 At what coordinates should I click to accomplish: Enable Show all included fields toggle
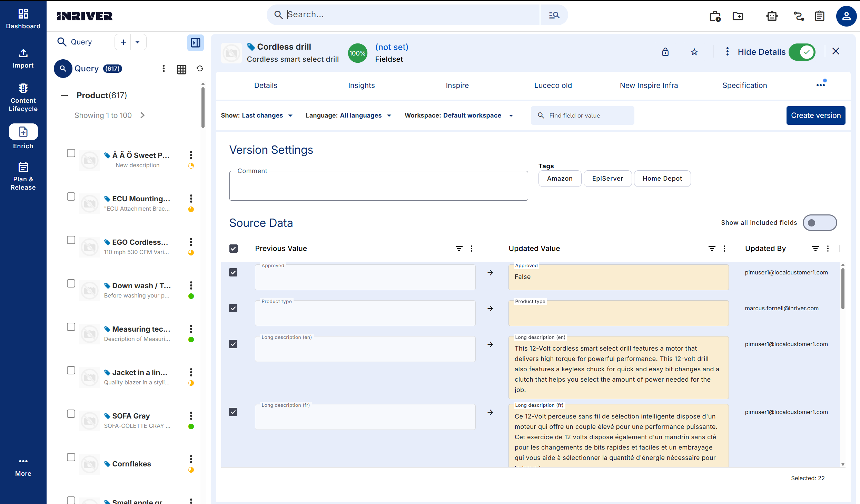click(x=820, y=223)
